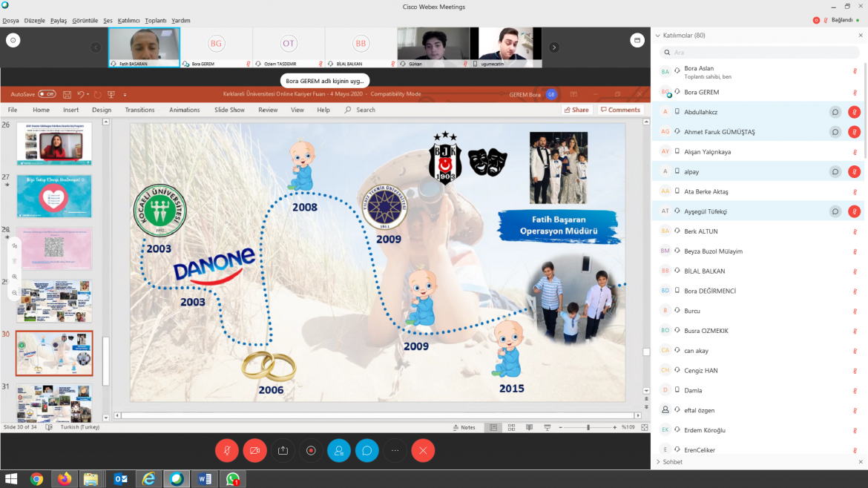Screen dimensions: 868x488
Task: Open Toplantı menu
Action: point(156,21)
